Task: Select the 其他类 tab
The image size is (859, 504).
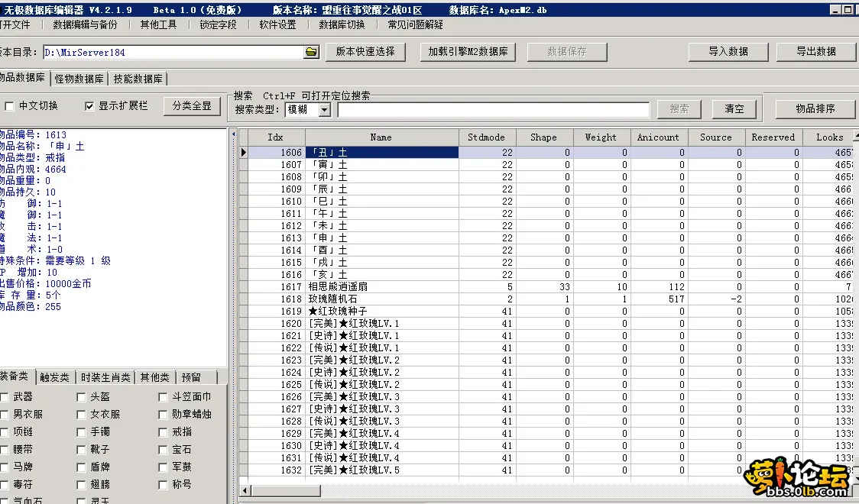Action: coord(155,377)
